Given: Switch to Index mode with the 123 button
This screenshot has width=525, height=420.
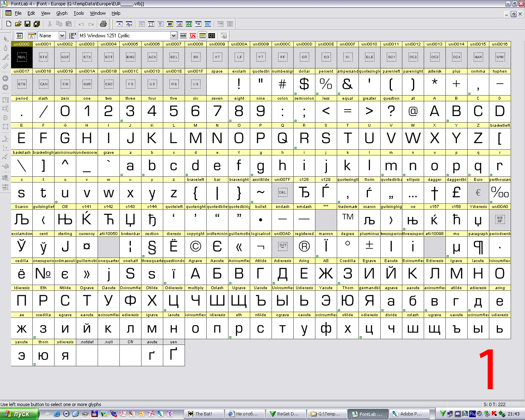Looking at the screenshot, I should pos(212,36).
